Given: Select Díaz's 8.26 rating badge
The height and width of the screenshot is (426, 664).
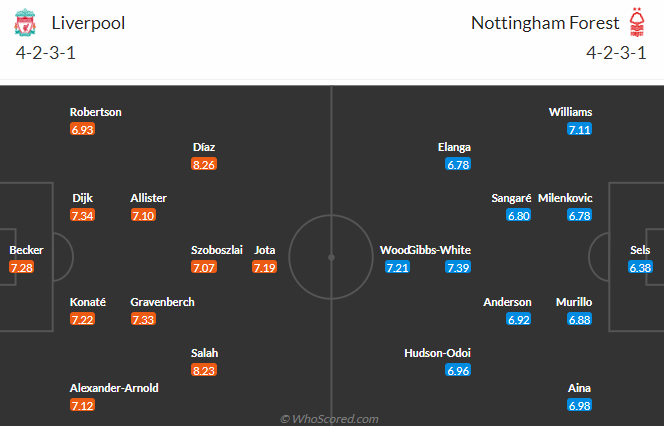Looking at the screenshot, I should 204,164.
